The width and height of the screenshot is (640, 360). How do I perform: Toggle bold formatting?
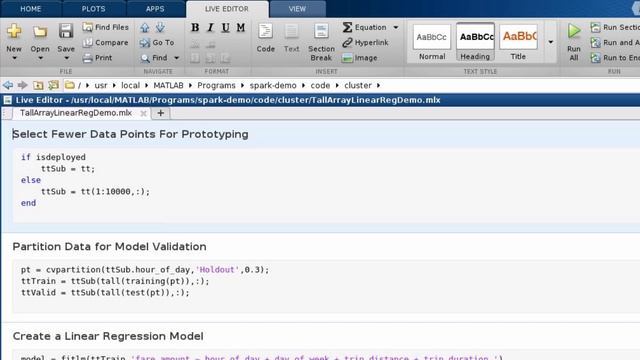(195, 27)
